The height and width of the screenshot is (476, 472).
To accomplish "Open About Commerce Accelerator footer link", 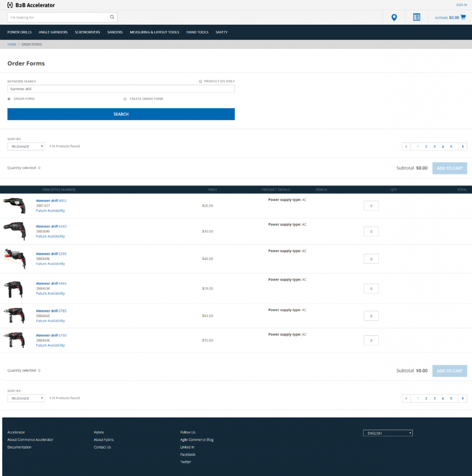I will 30,440.
